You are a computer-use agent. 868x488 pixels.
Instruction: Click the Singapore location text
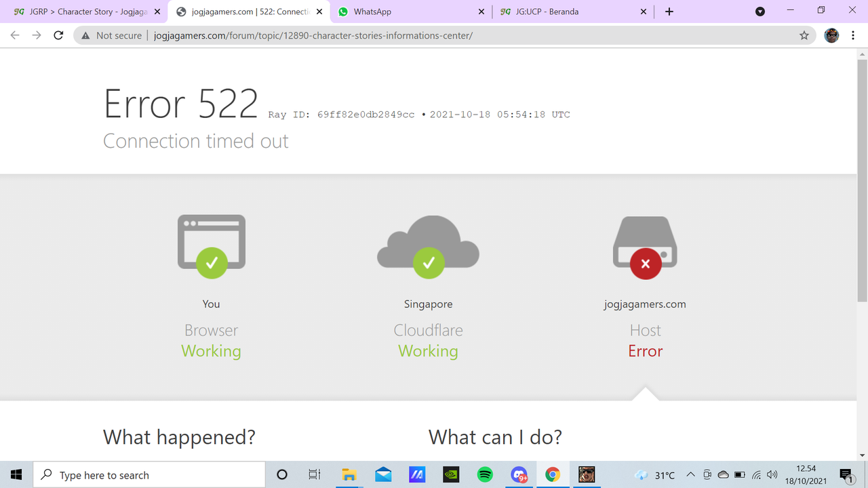pyautogui.click(x=428, y=304)
